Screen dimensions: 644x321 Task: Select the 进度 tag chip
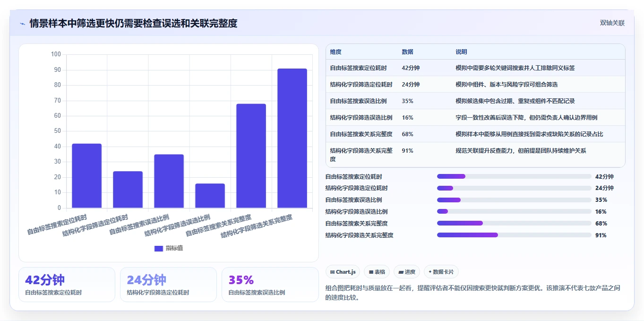[x=407, y=272]
